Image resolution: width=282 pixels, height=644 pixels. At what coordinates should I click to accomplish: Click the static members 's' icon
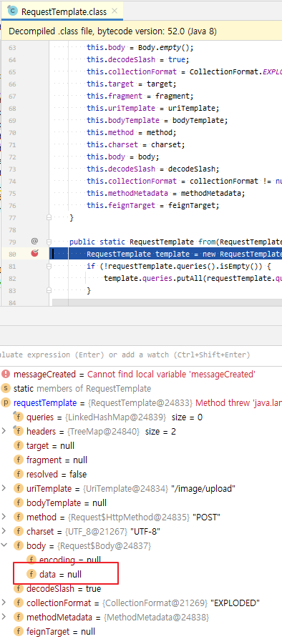pos(6,388)
